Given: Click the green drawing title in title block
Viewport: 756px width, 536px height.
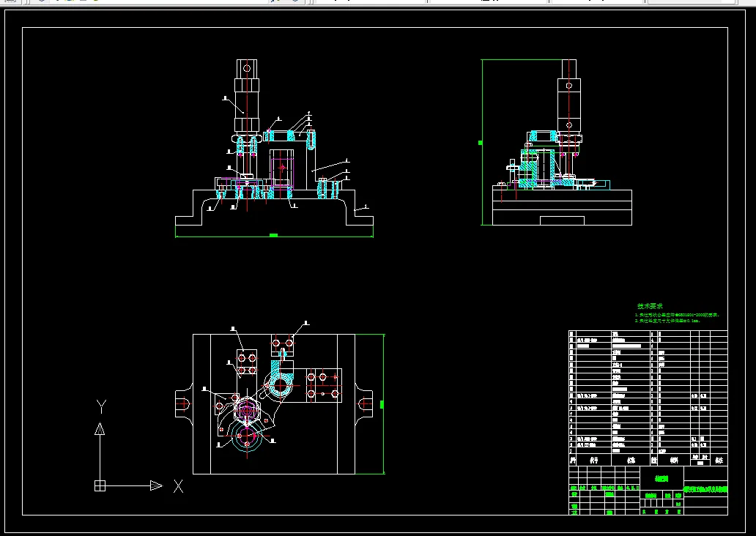Looking at the screenshot, I should coord(661,478).
